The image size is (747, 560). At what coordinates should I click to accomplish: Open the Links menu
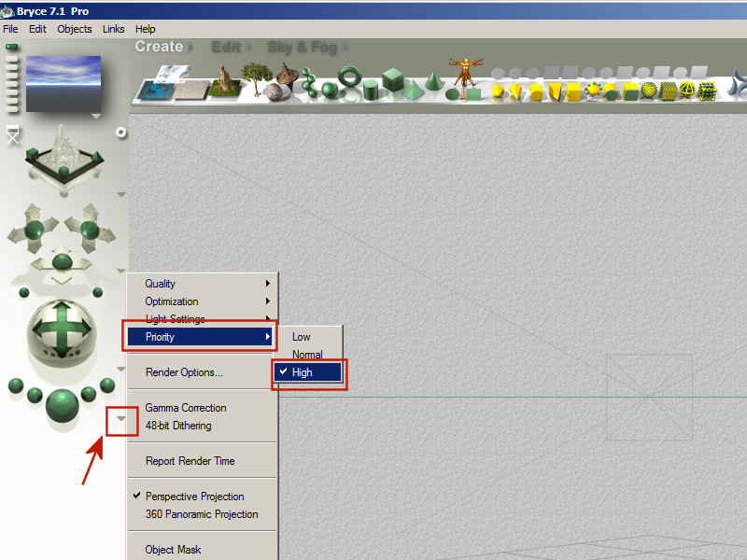coord(113,29)
